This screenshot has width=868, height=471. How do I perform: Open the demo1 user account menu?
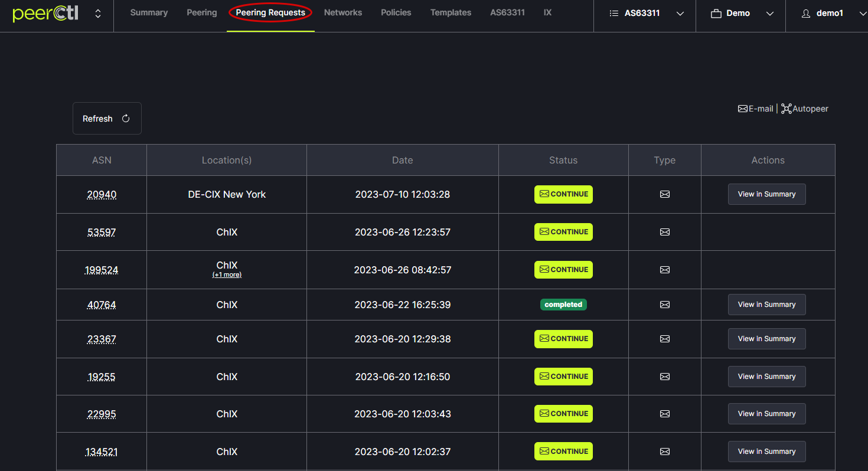[831, 14]
